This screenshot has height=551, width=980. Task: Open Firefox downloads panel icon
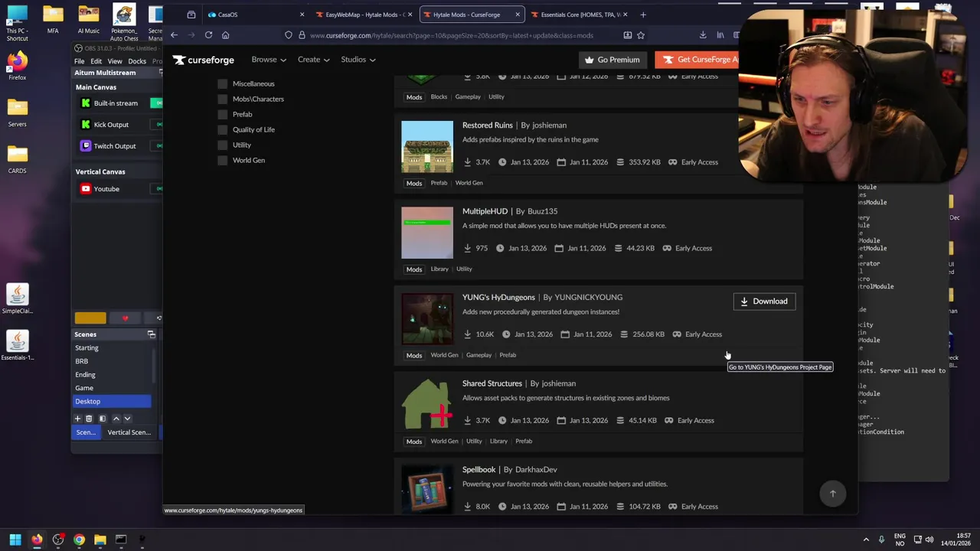pos(703,35)
